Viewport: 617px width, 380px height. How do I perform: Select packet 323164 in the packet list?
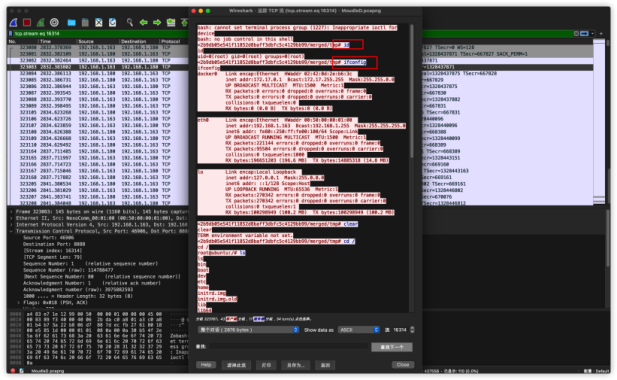pyautogui.click(x=98, y=151)
